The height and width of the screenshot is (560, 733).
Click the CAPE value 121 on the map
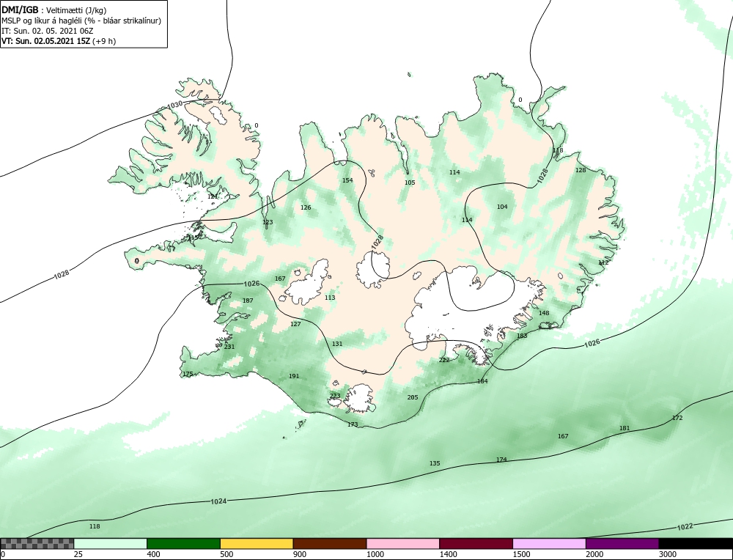[x=213, y=196]
